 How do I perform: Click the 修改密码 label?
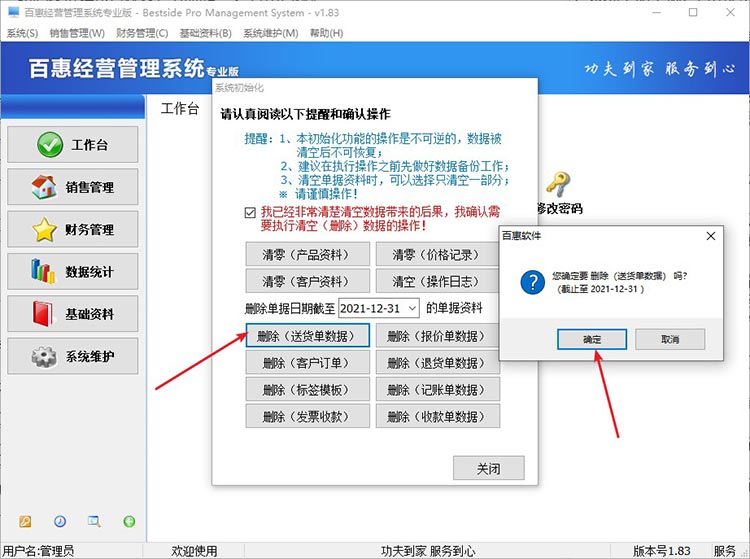(x=559, y=208)
